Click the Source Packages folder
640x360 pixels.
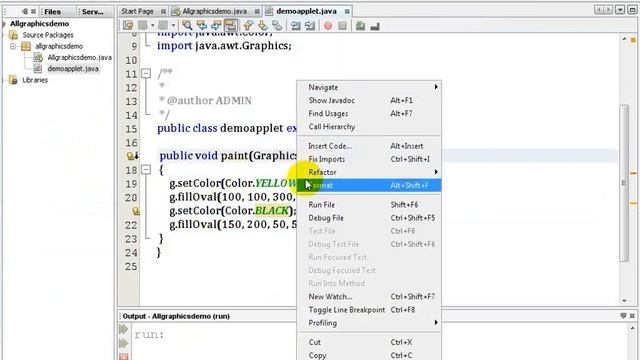(48, 35)
